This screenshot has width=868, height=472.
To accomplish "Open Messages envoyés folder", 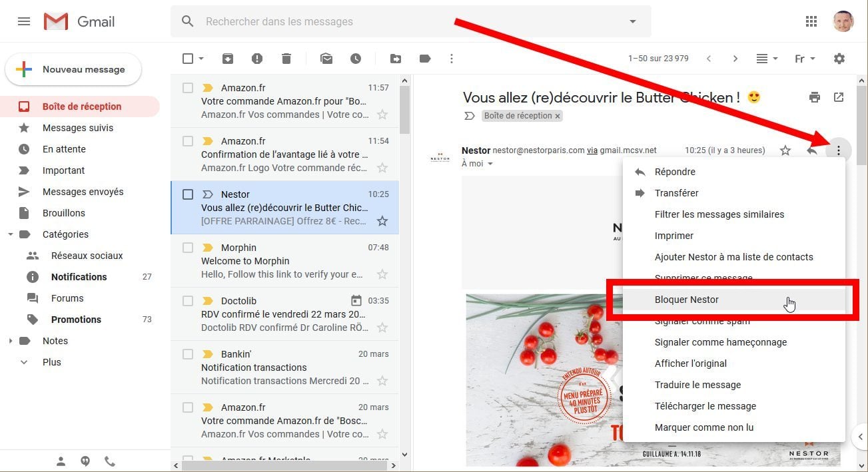I will (80, 192).
